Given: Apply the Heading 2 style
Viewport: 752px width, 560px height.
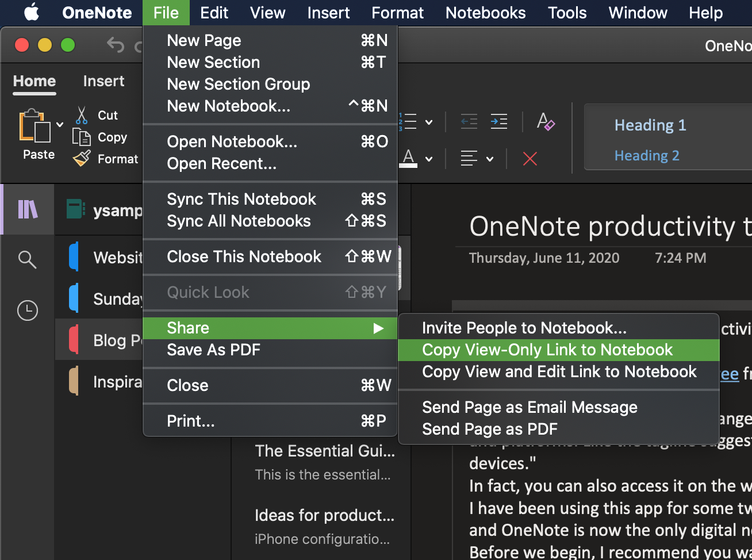Looking at the screenshot, I should [x=647, y=155].
